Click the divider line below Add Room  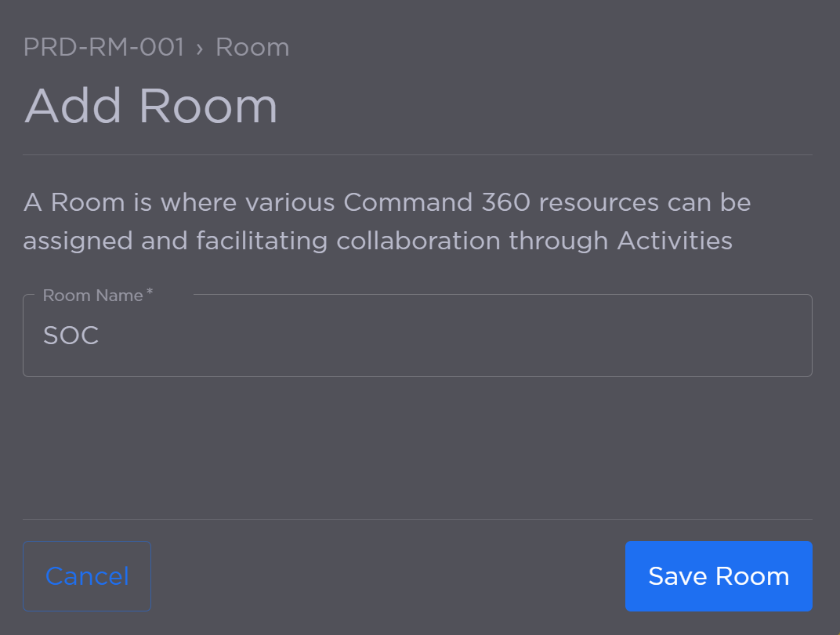pos(418,153)
